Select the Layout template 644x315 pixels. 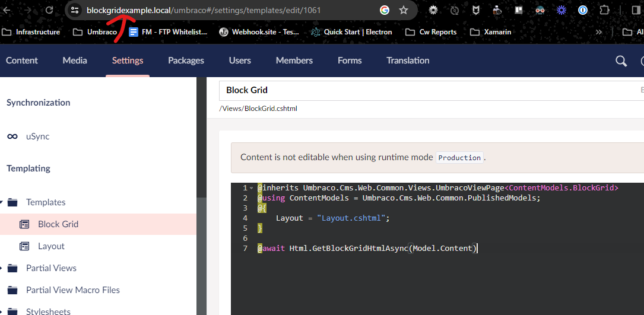[x=51, y=246]
